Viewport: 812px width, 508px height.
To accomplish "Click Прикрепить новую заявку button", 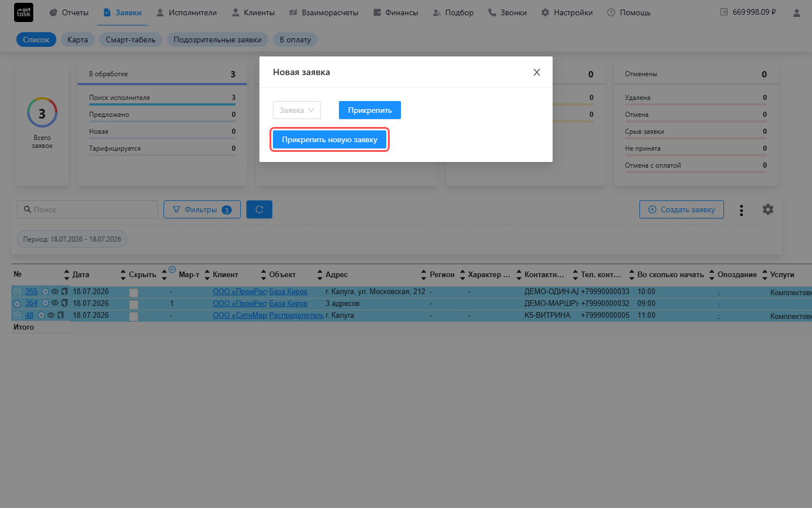I will 329,139.
